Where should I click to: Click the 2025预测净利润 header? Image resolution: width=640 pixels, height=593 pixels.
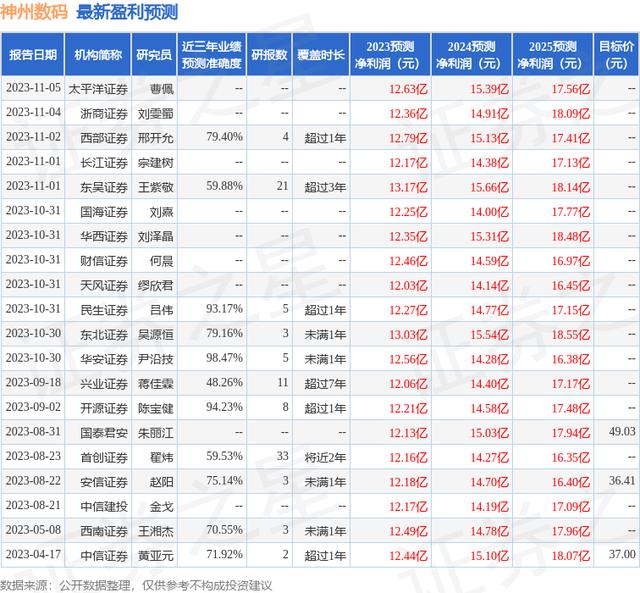(x=553, y=55)
